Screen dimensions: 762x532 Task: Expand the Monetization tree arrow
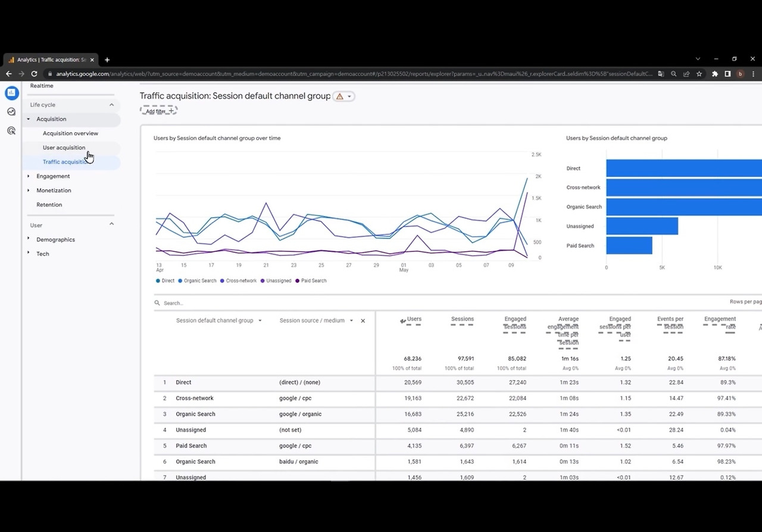(x=28, y=190)
